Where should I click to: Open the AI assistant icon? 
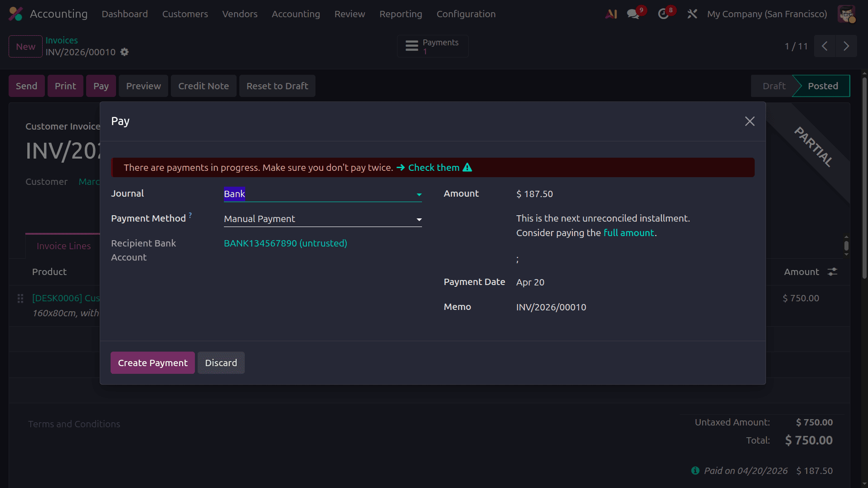pos(611,14)
